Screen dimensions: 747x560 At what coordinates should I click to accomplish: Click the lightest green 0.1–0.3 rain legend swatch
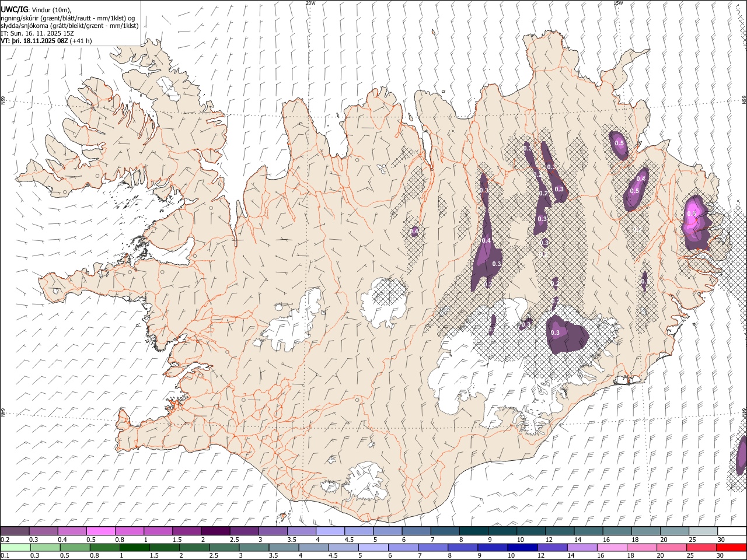coord(15,548)
